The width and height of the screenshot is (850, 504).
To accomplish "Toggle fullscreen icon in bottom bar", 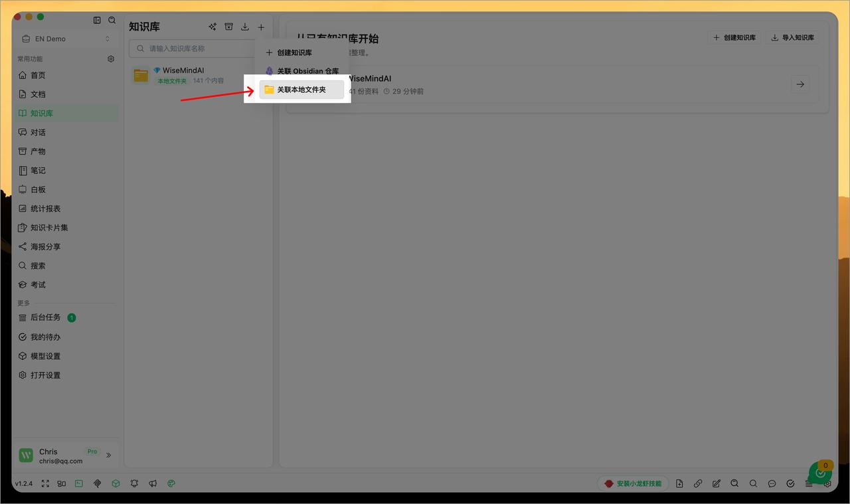I will 46,483.
